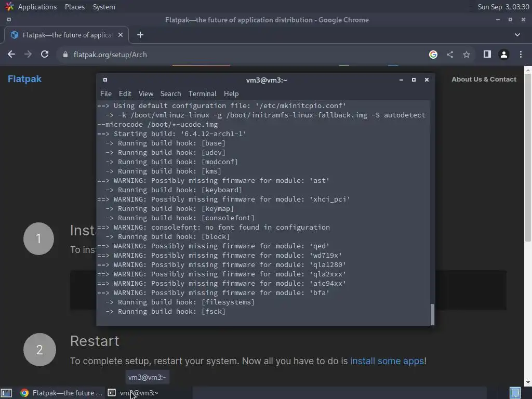The image size is (532, 399).
Task: Click the terminal's vertical scrollbar handle
Action: [432, 314]
